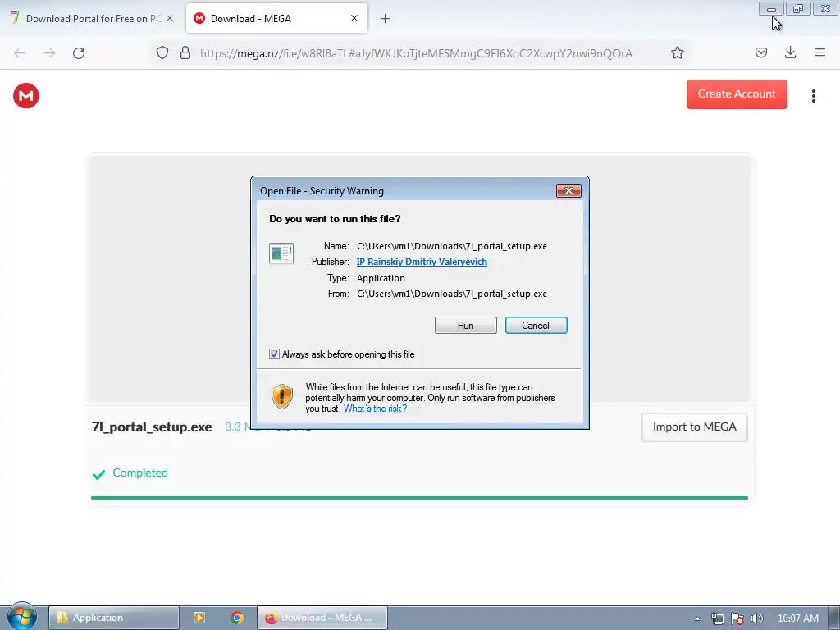
Task: Launch Chrome from the taskbar
Action: pos(237,618)
